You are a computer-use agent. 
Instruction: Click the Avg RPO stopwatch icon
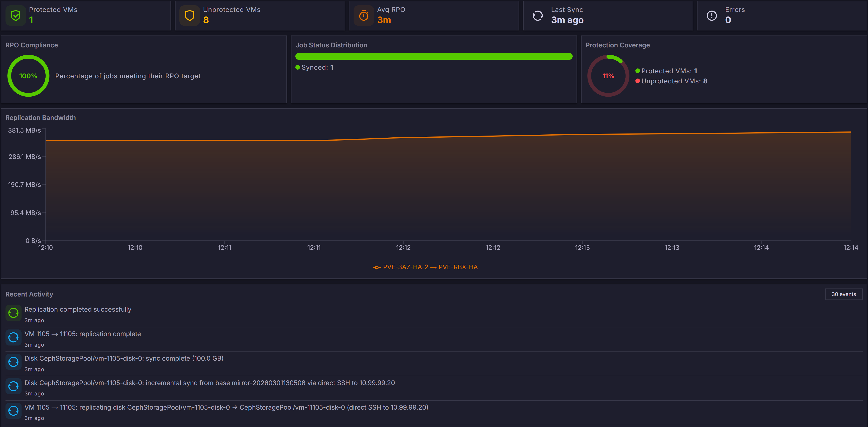tap(364, 16)
